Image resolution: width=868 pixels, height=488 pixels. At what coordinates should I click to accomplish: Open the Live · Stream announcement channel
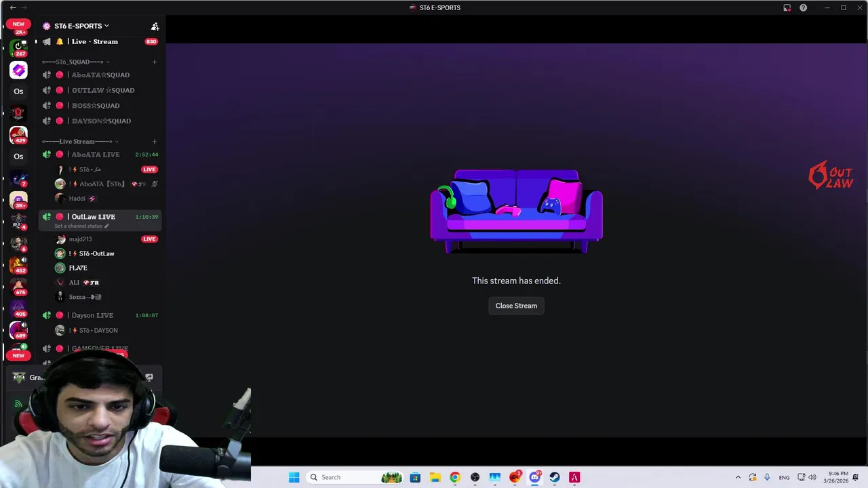[x=94, y=41]
